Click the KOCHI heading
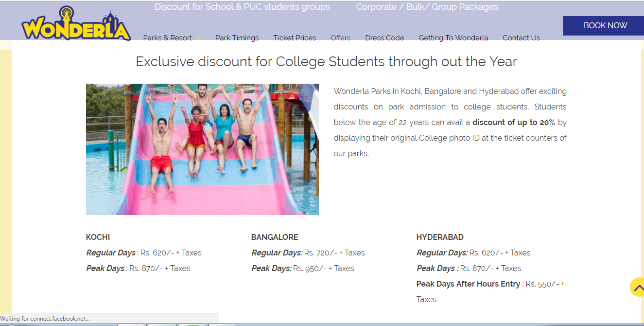This screenshot has width=644, height=326. click(x=98, y=237)
